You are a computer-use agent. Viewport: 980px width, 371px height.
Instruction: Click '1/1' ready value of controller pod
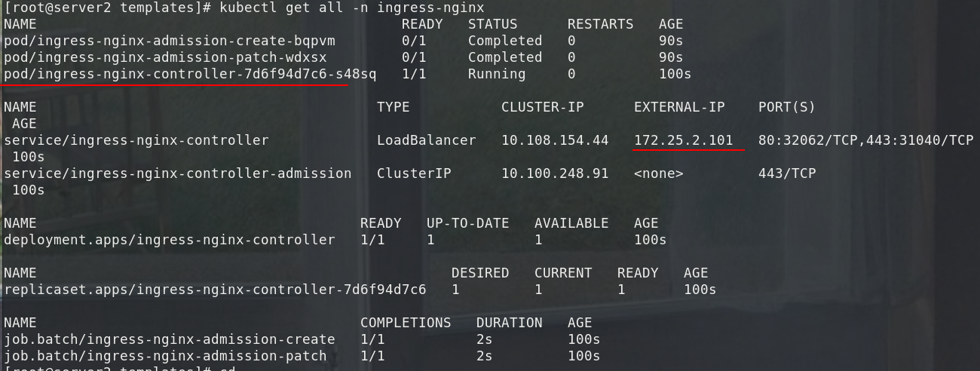point(414,74)
